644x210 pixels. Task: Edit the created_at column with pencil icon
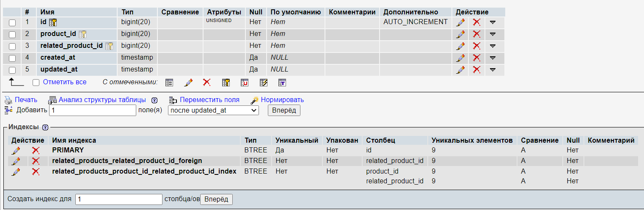[x=460, y=58]
